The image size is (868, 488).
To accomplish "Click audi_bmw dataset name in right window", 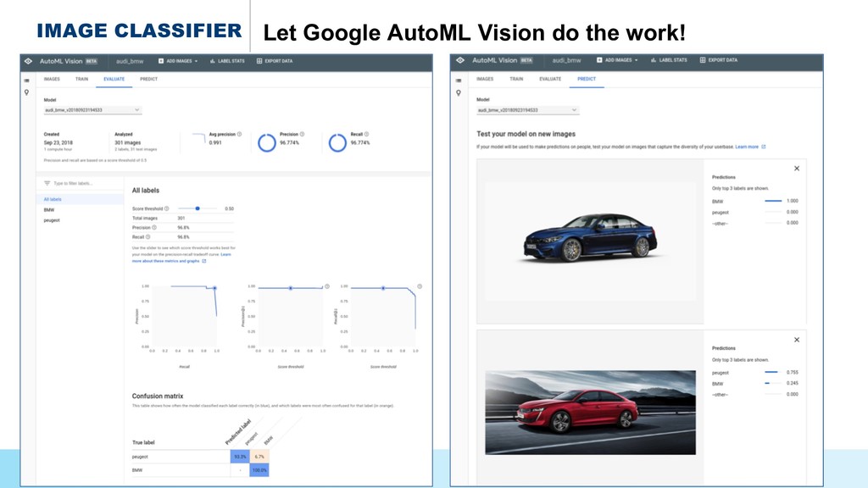I will tap(566, 60).
